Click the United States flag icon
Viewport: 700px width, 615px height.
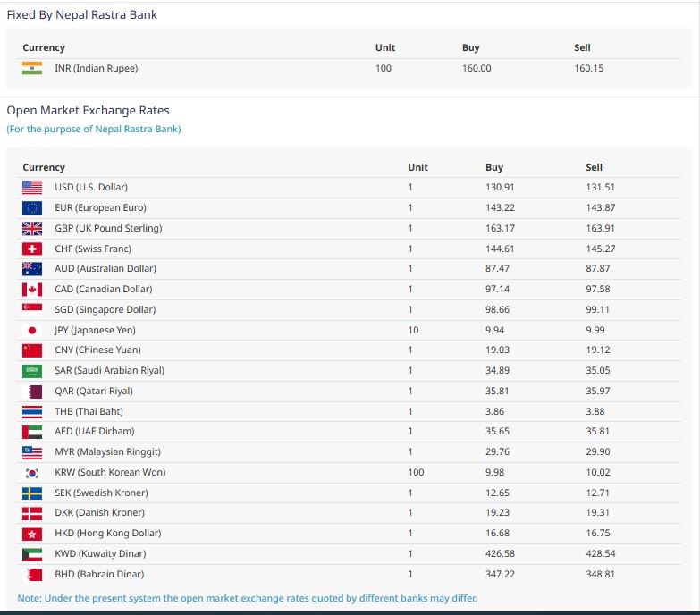[x=32, y=188]
